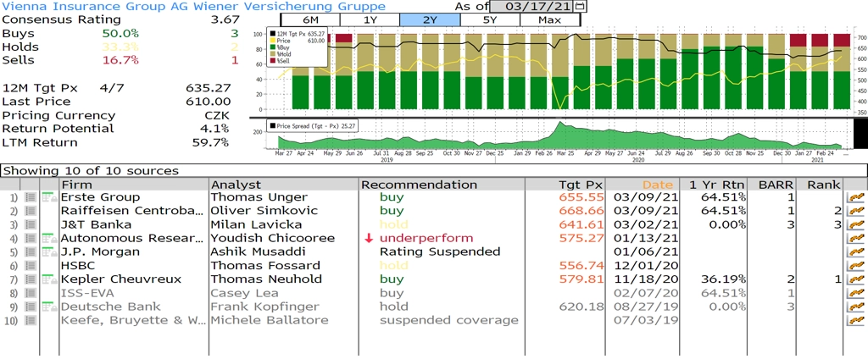868x359 pixels.
Task: Open the locked model icon for J.P. Morgan
Action: pyautogui.click(x=50, y=251)
